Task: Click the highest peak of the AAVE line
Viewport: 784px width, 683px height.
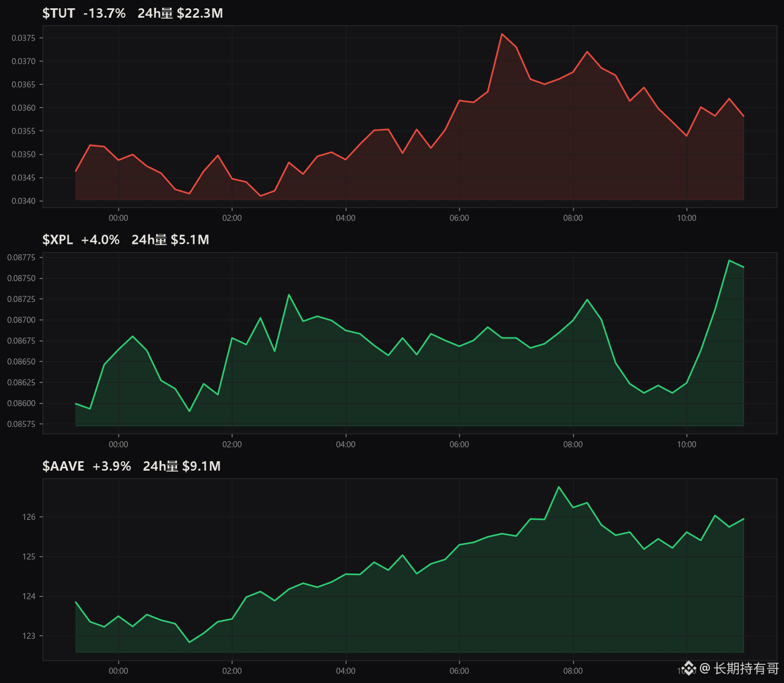Action: (x=559, y=487)
